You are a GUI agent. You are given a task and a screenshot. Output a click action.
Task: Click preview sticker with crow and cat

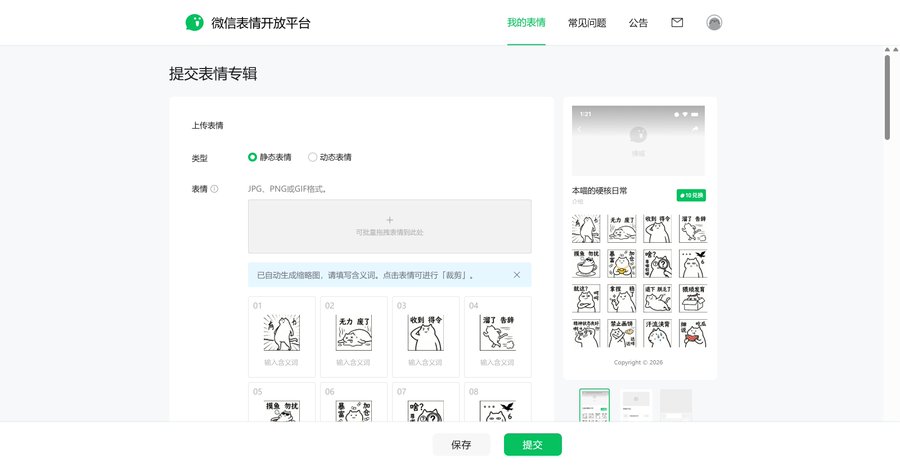[x=693, y=264]
